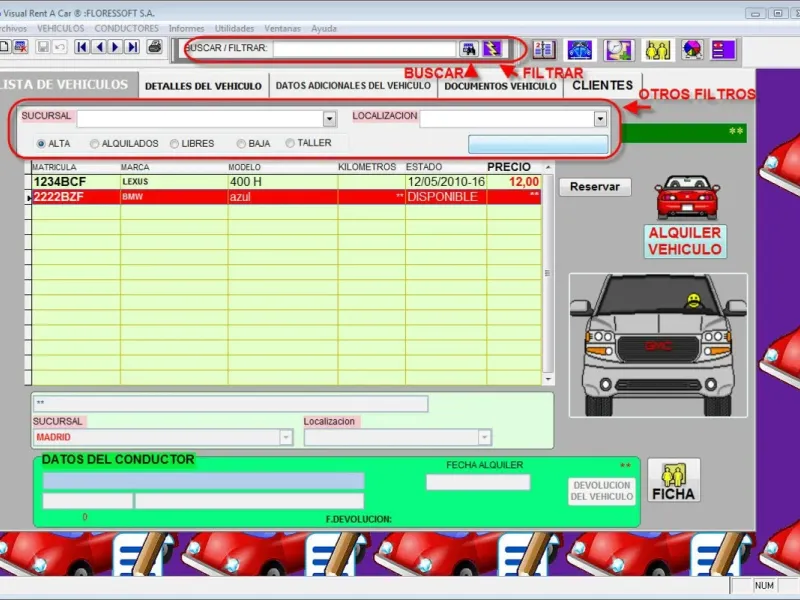800x600 pixels.
Task: Click the Reservar button
Action: click(595, 187)
